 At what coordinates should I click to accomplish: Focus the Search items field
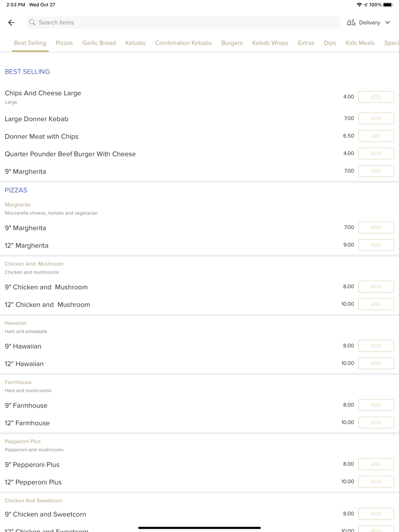click(x=183, y=23)
